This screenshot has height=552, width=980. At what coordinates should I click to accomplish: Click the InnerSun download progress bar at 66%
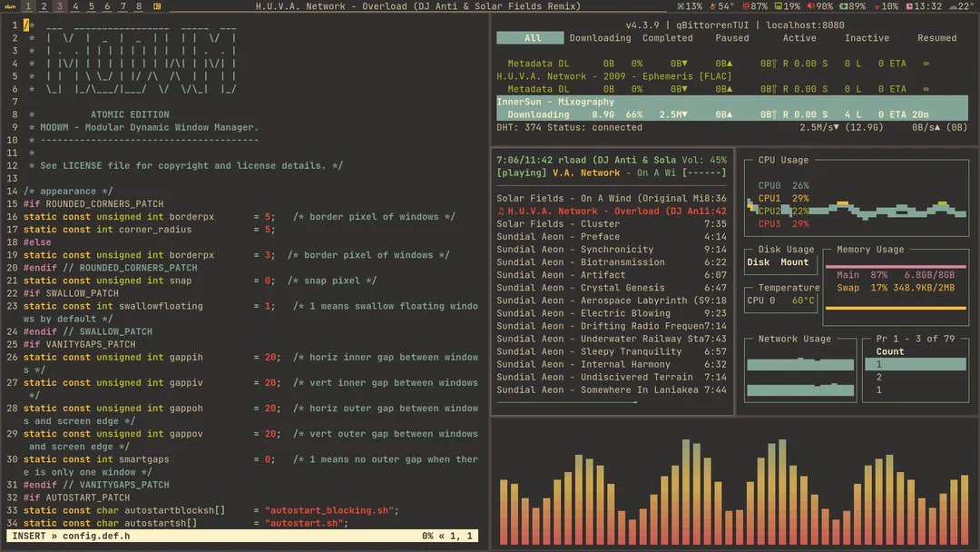(635, 114)
